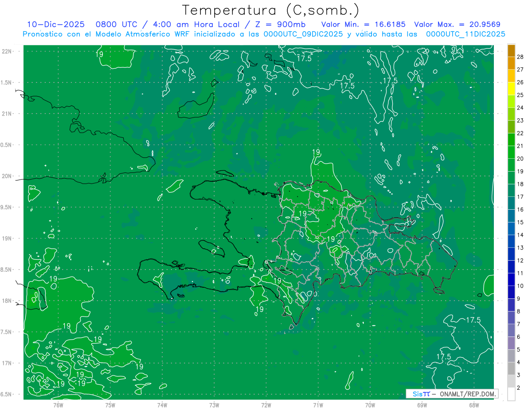This screenshot has height=411, width=532.
Task: Click the "74W" longitude axis label
Action: pyautogui.click(x=162, y=405)
